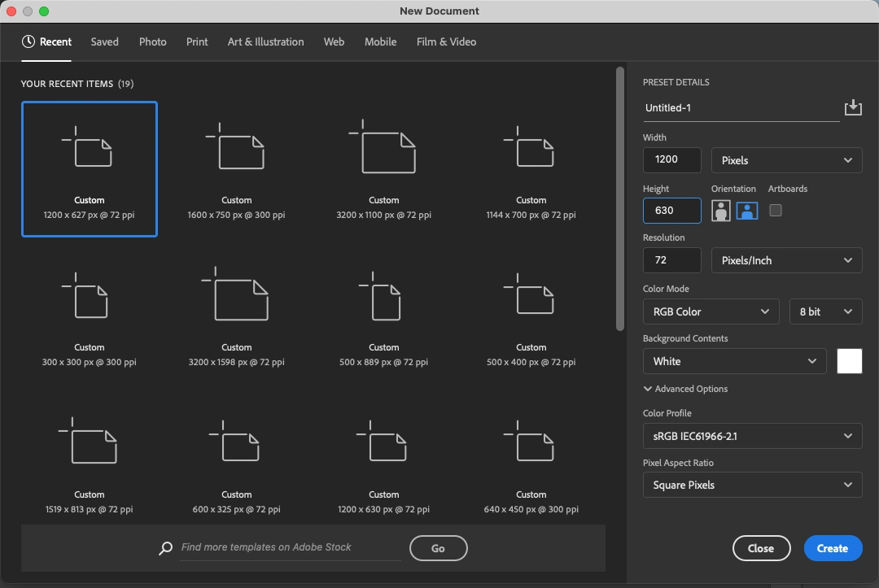Select the portrait orientation icon
The width and height of the screenshot is (879, 588).
[x=721, y=210]
